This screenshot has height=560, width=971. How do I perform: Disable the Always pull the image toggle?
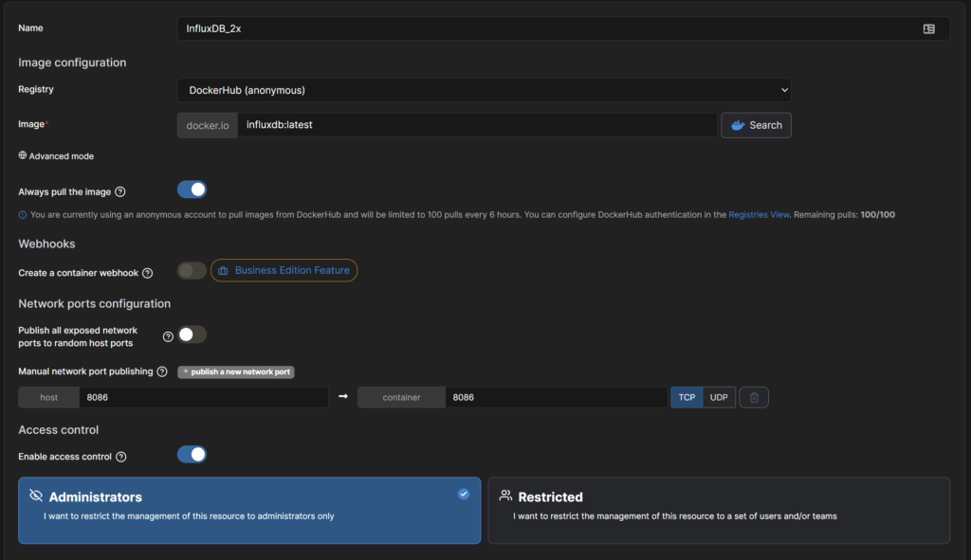[192, 190]
